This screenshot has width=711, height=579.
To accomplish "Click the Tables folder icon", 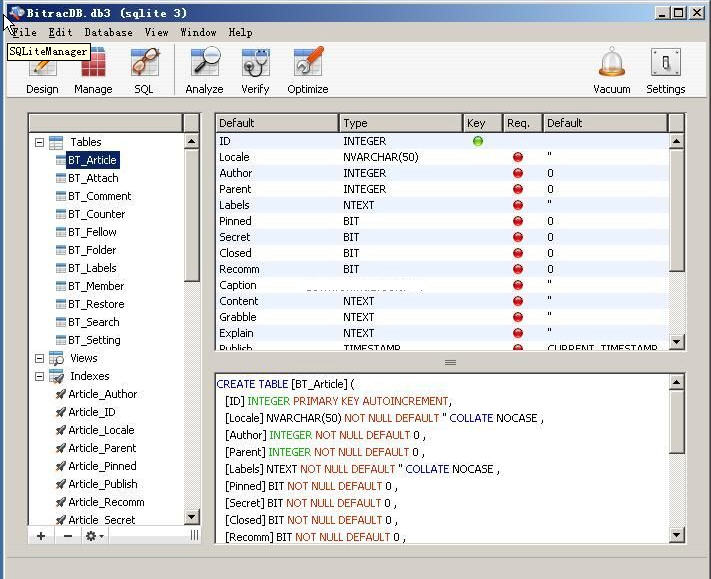I will tap(56, 142).
